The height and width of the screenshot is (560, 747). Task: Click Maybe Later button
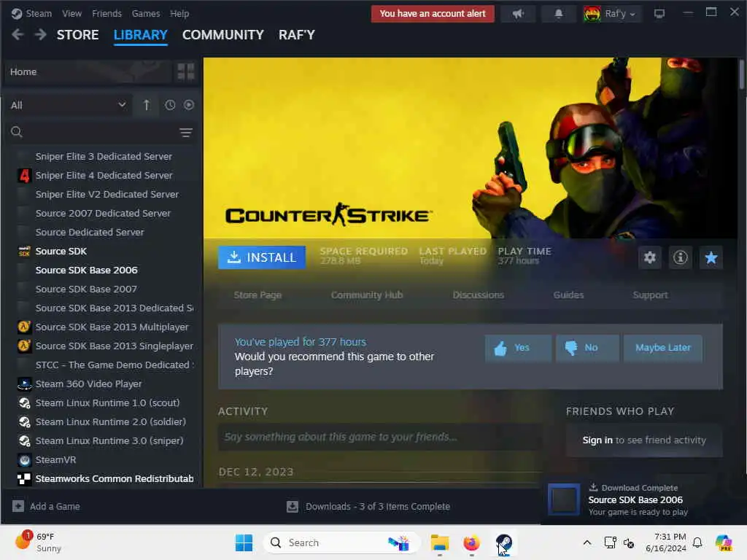662,348
